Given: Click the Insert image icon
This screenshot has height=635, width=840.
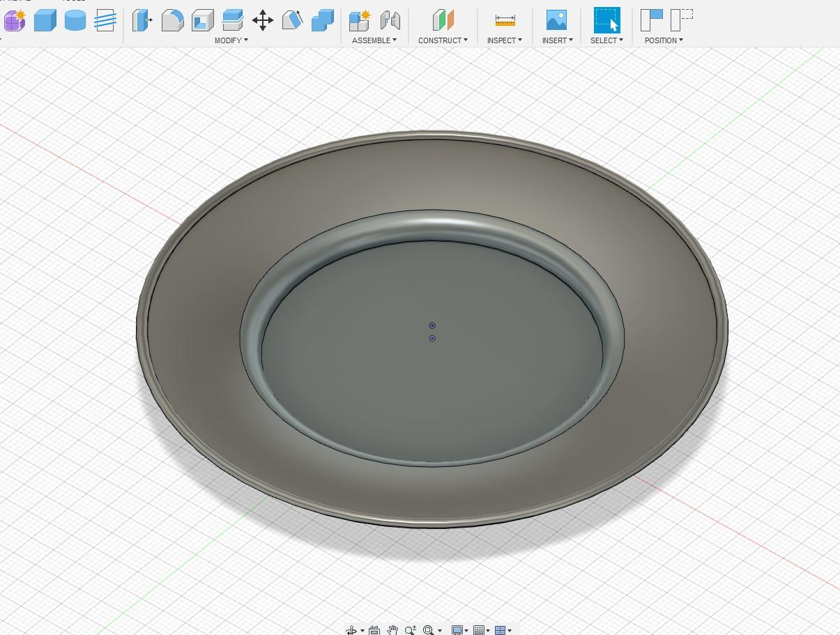Looking at the screenshot, I should click(x=556, y=20).
